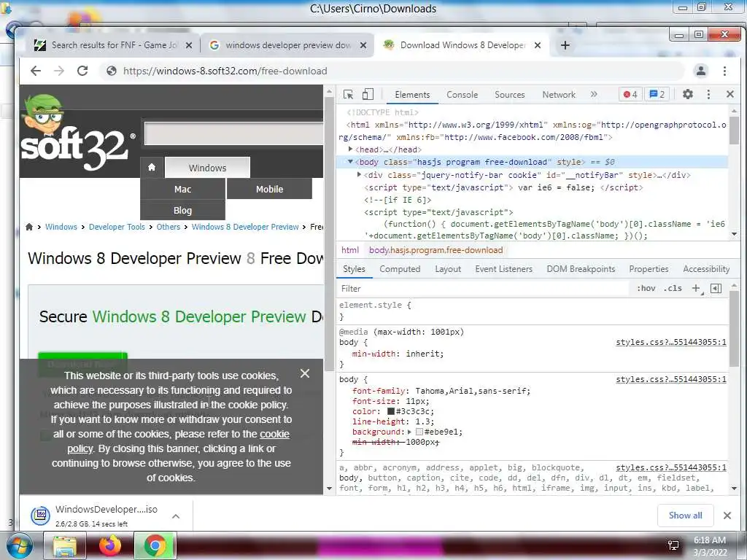The height and width of the screenshot is (560, 747).
Task: Show more DevTools tabs chevron
Action: [x=594, y=94]
